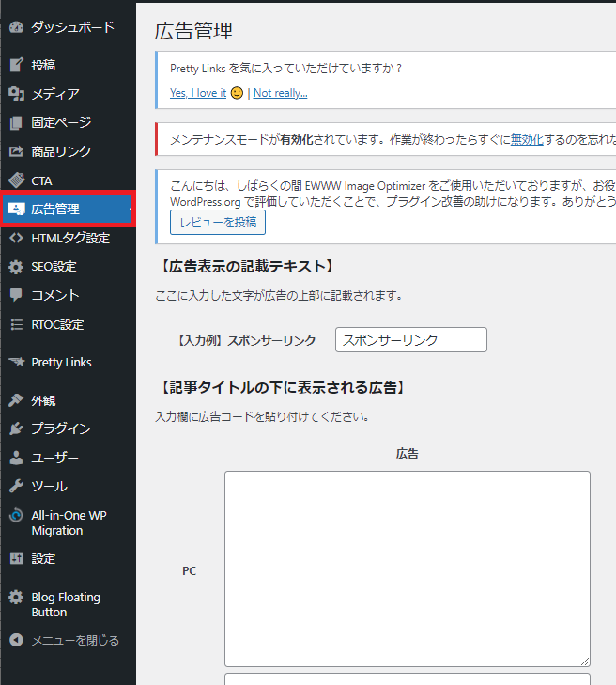Open 設定 menu item
The image size is (616, 685).
(69, 558)
